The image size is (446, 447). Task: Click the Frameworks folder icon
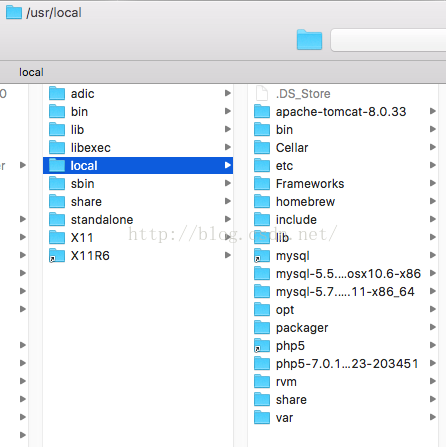[x=262, y=183]
